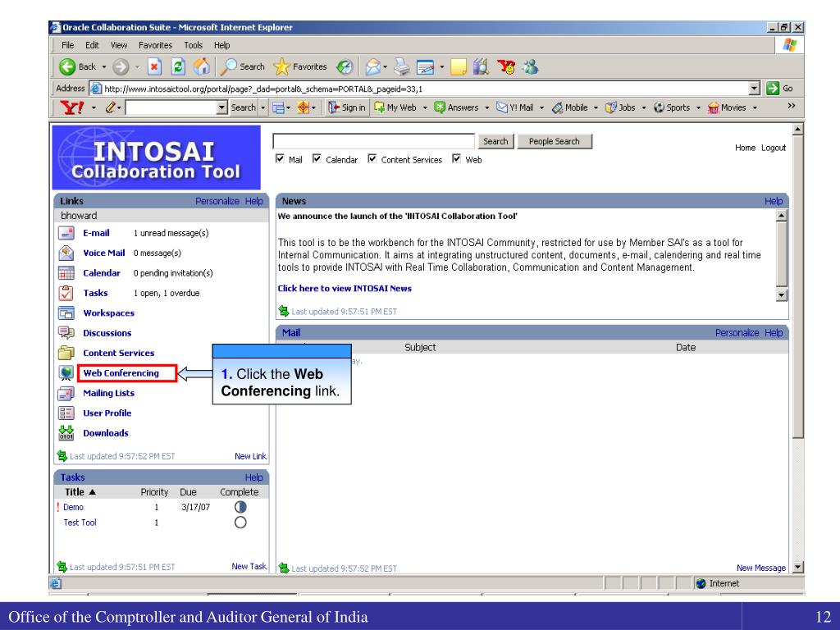Uncheck the Calendar search checkbox

click(x=317, y=158)
